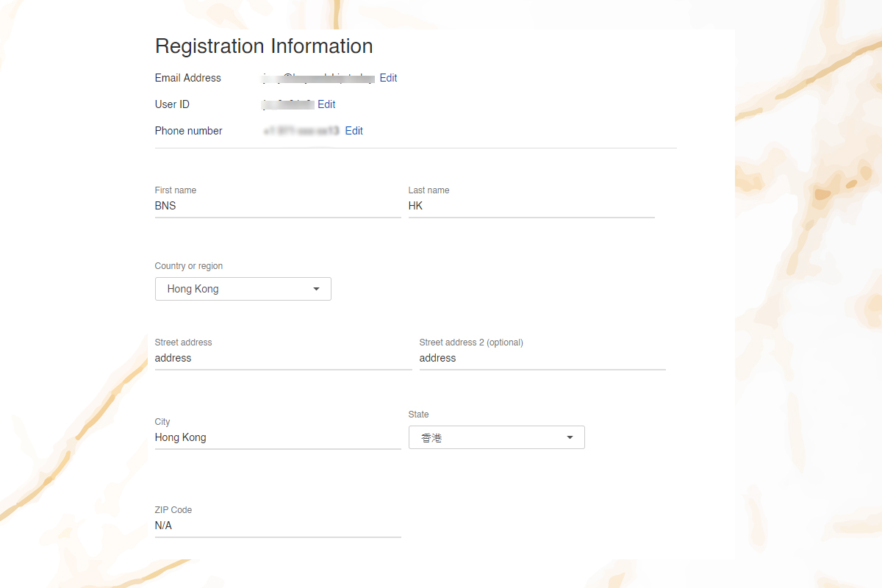Click the Email Address label
The image size is (882, 588).
click(x=187, y=78)
